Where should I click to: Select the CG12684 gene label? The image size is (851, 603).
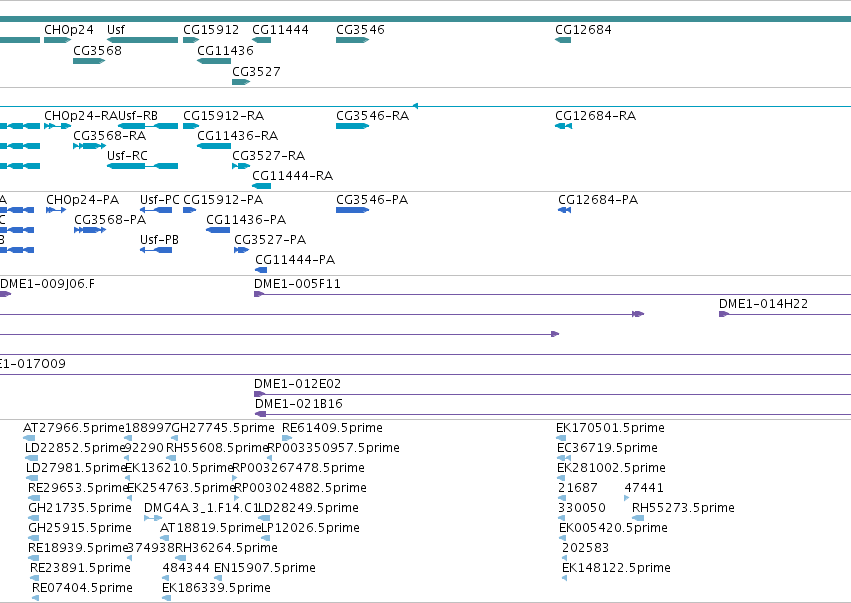pos(583,29)
